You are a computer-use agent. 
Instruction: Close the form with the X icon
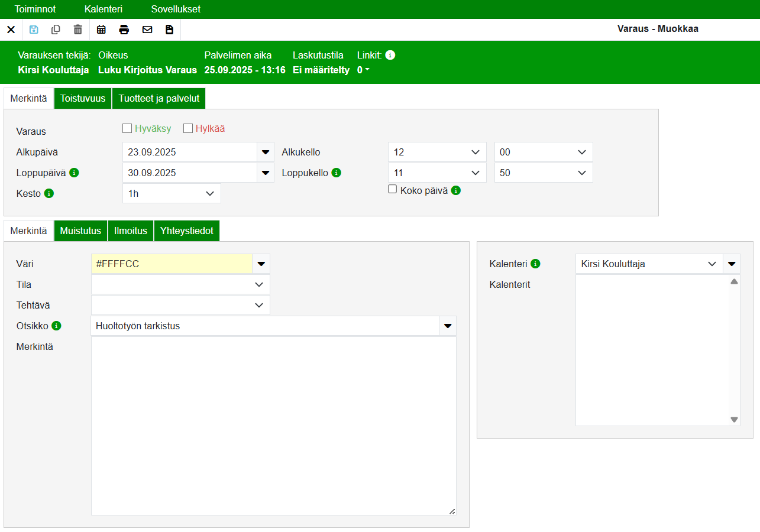[x=11, y=30]
